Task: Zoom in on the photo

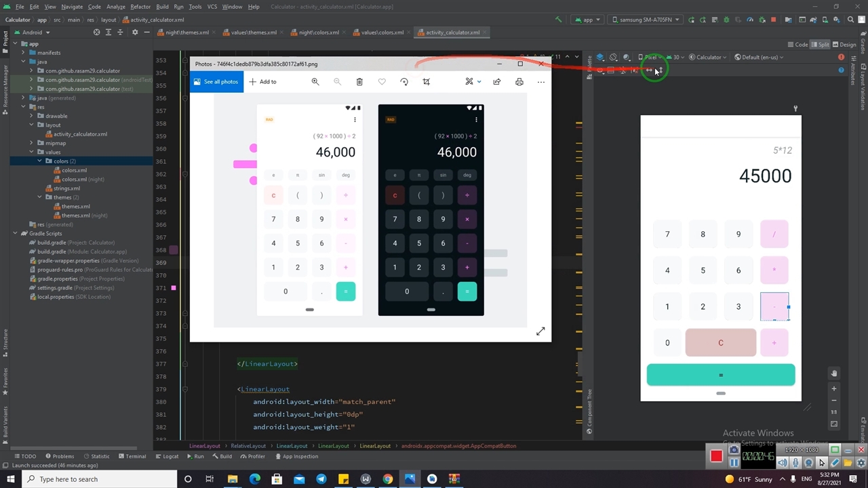Action: (x=315, y=82)
